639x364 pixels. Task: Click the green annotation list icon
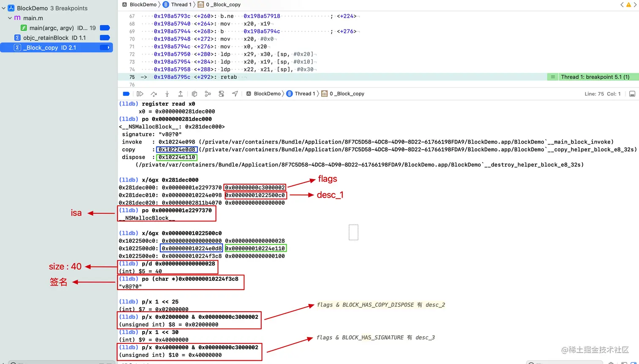point(552,77)
